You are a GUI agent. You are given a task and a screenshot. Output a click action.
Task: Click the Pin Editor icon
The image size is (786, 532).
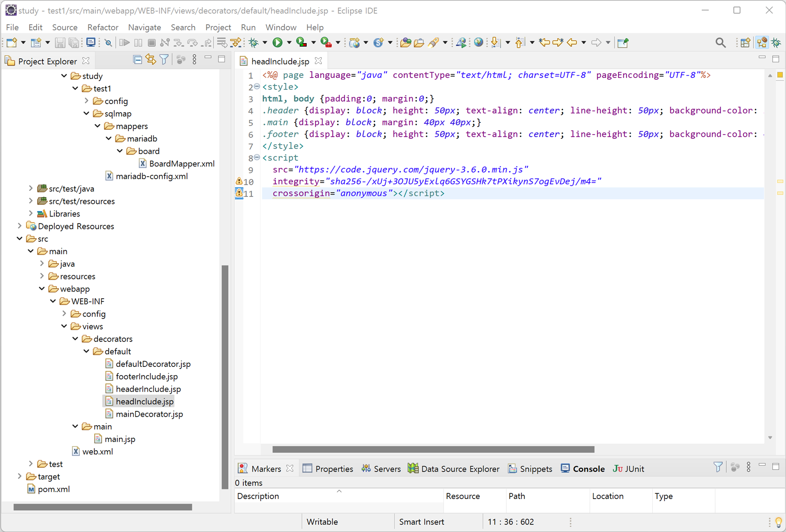coord(623,43)
